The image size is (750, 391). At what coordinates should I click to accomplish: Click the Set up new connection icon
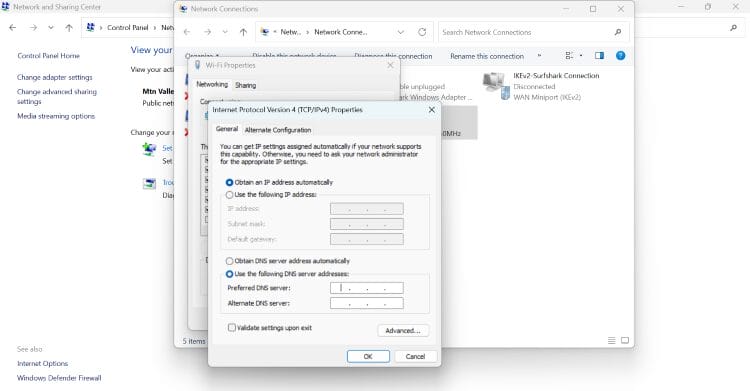149,149
